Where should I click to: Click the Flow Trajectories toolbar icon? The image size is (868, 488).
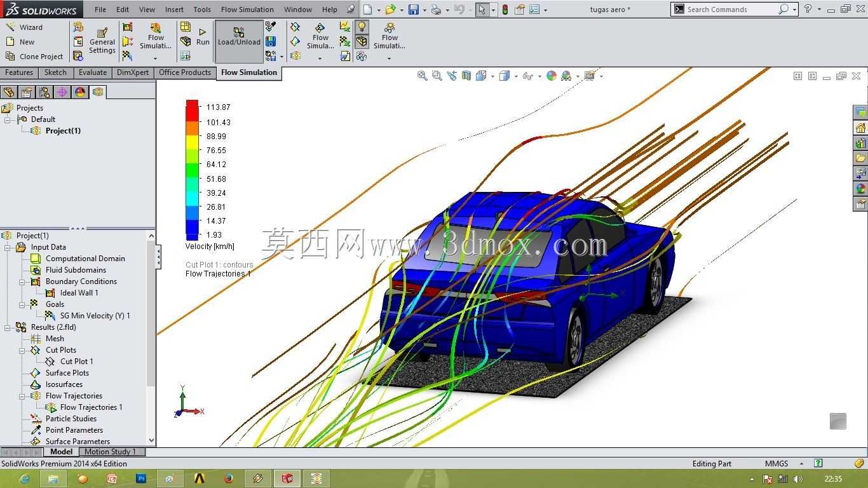(295, 56)
